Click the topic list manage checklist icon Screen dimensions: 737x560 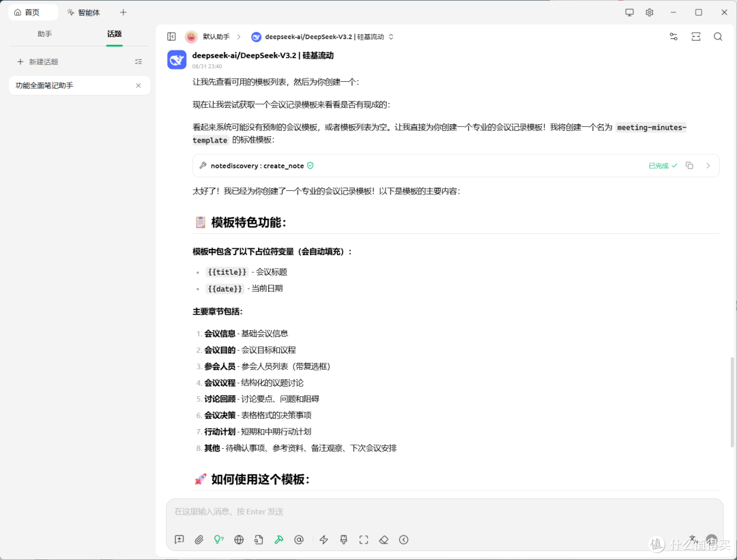tap(138, 61)
